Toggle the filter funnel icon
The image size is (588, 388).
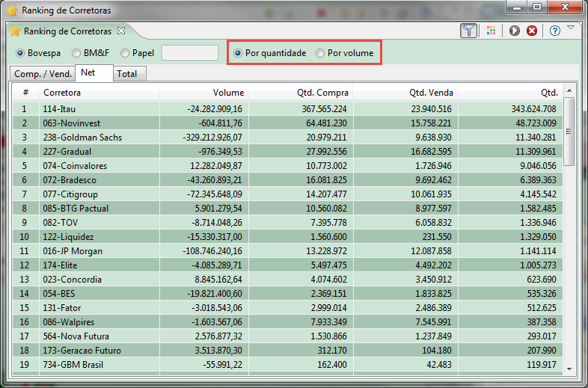coord(469,31)
